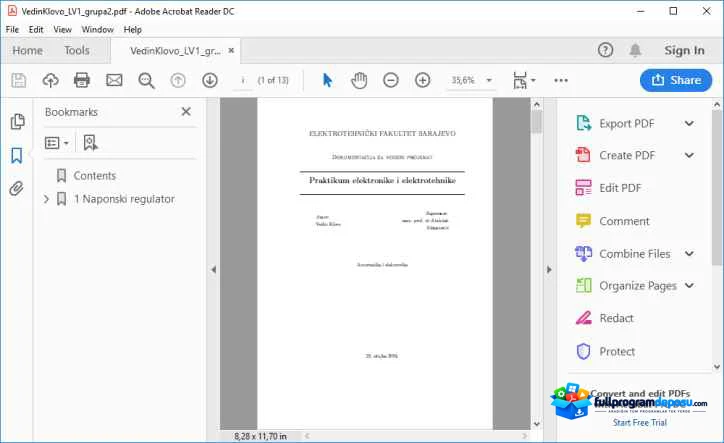Screen dimensions: 724x443
Task: Open Page Thumbnails panel icon
Action: 17,121
